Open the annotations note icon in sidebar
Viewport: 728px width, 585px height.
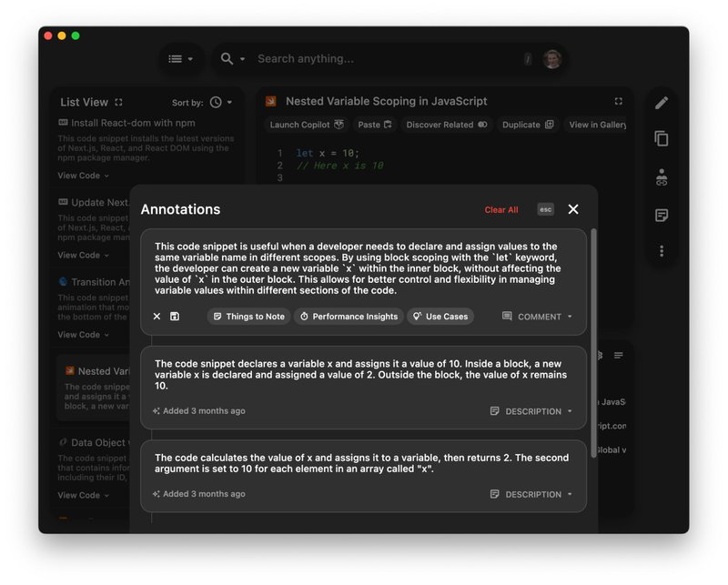point(662,215)
